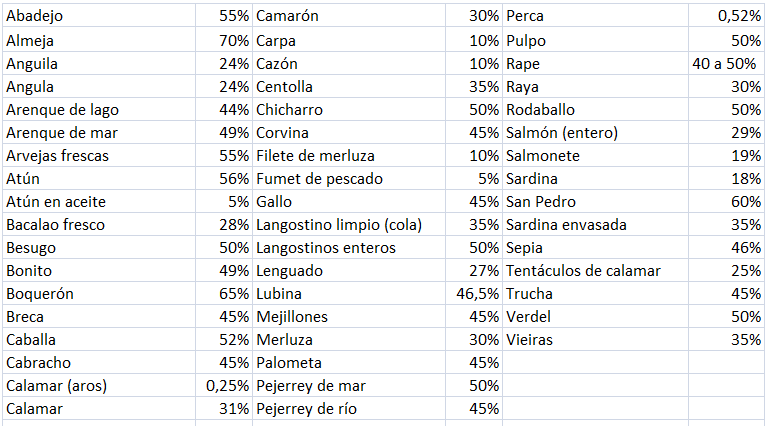Viewport: 770px width, 426px height.
Task: Select the Calamar (aros) cell
Action: 97,386
